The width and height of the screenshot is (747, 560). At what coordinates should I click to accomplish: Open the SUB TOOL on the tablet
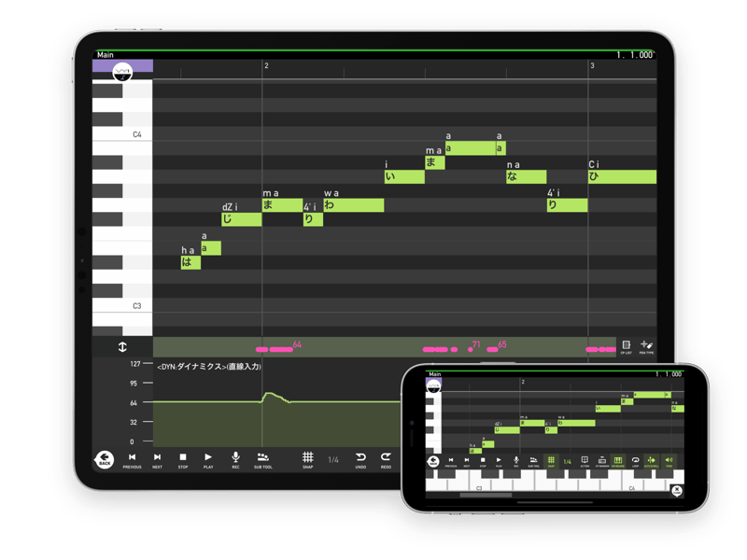point(263,460)
